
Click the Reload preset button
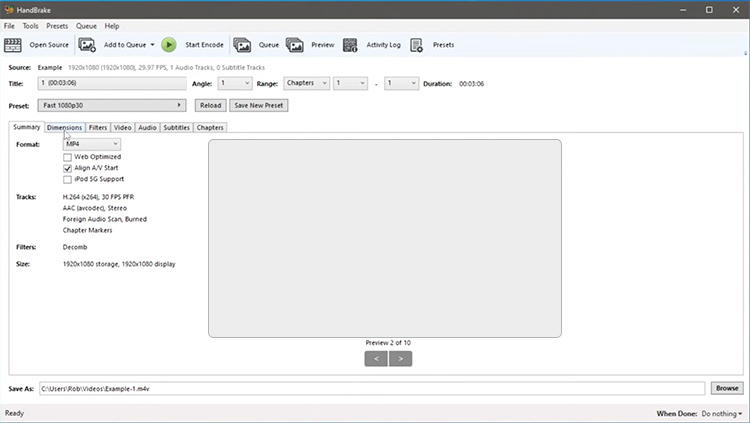pos(210,105)
